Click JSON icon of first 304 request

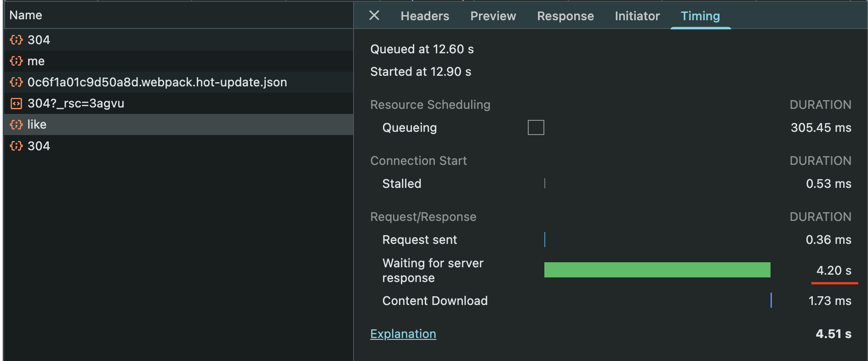coord(16,40)
